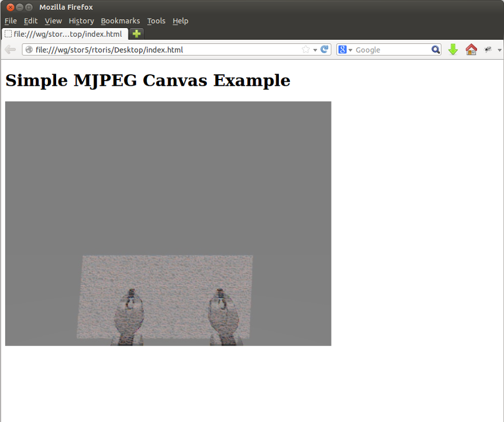Open the History menu
The image size is (504, 422).
click(x=81, y=21)
